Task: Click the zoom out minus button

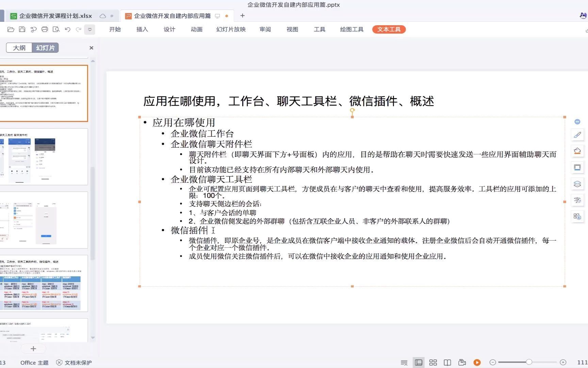Action: pyautogui.click(x=492, y=362)
